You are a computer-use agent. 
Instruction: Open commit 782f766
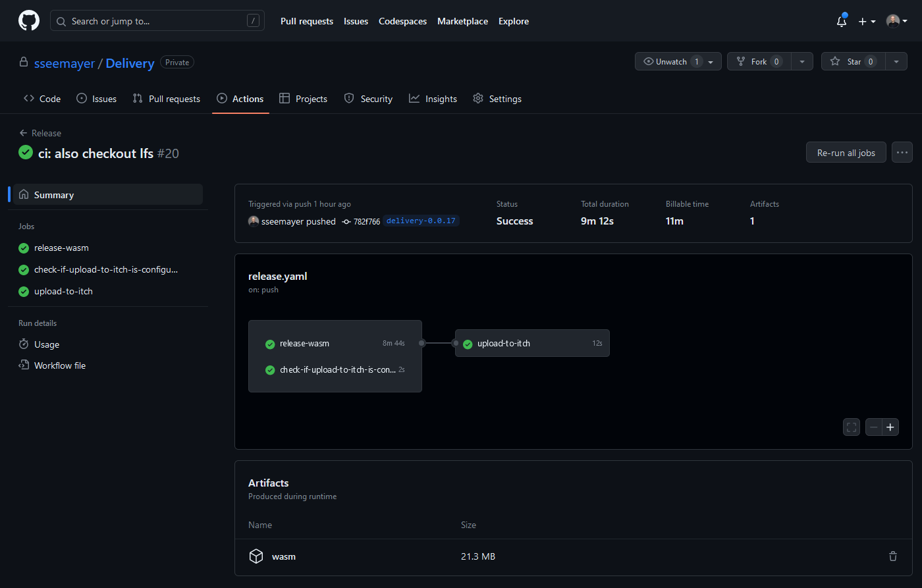point(367,221)
